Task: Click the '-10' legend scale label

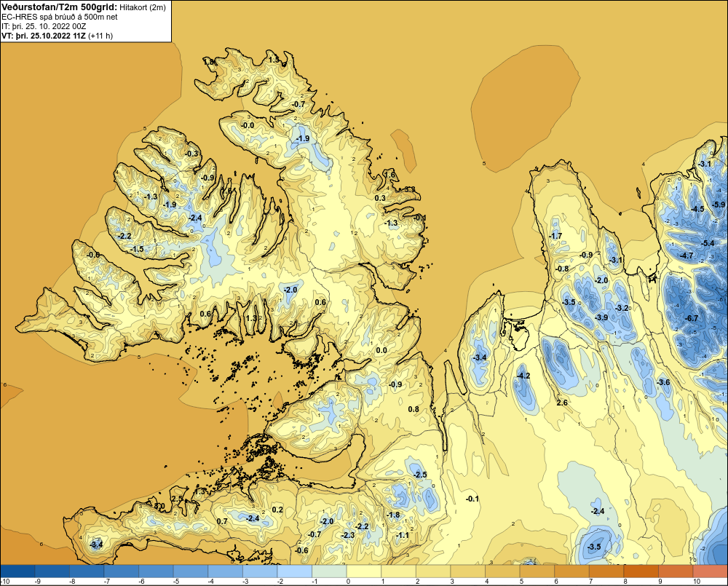Action: (x=6, y=581)
